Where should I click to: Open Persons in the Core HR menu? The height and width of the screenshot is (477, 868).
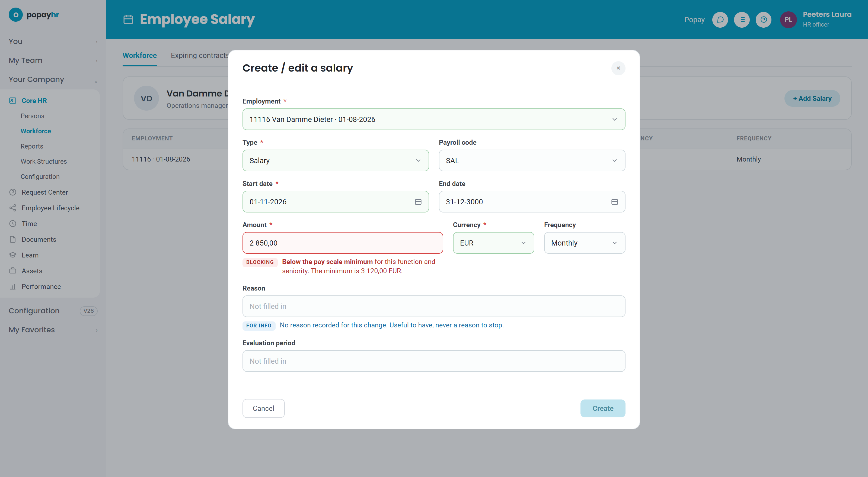point(32,116)
